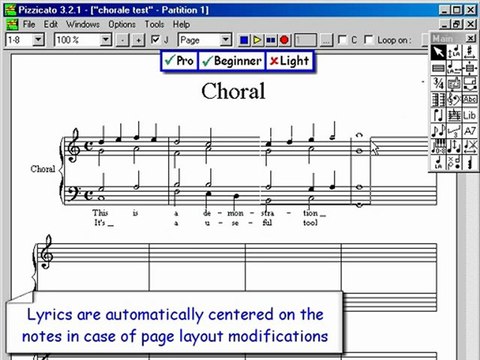Screen dimensions: 480x360
Task: Select the Abc text tool
Action: click(469, 99)
